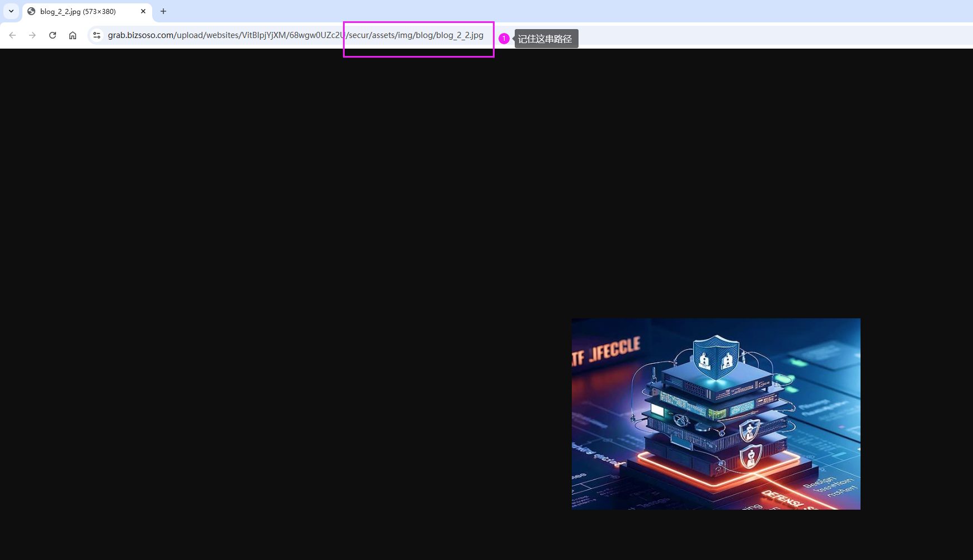Viewport: 973px width, 560px height.
Task: Close the blog_2_2.jpg tab
Action: click(x=143, y=11)
